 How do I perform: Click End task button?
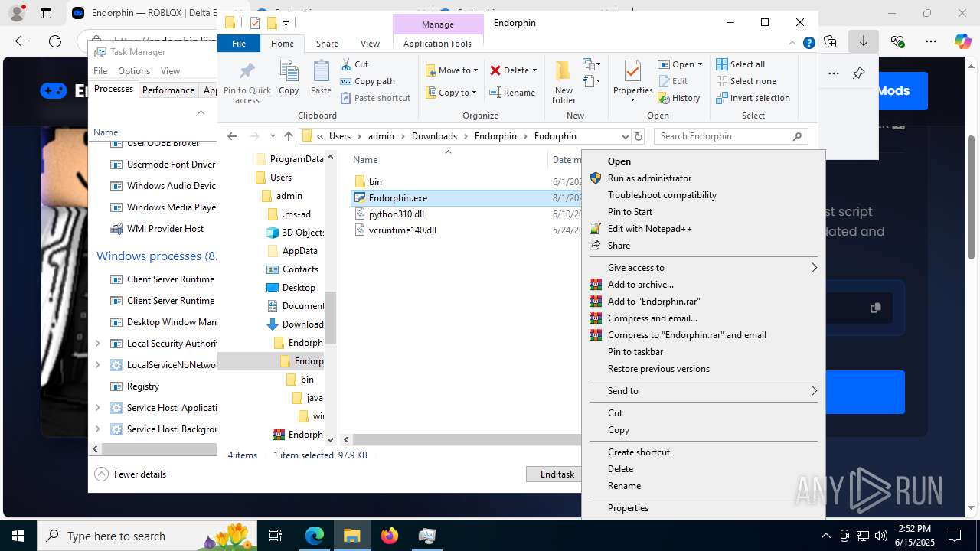[x=557, y=474]
